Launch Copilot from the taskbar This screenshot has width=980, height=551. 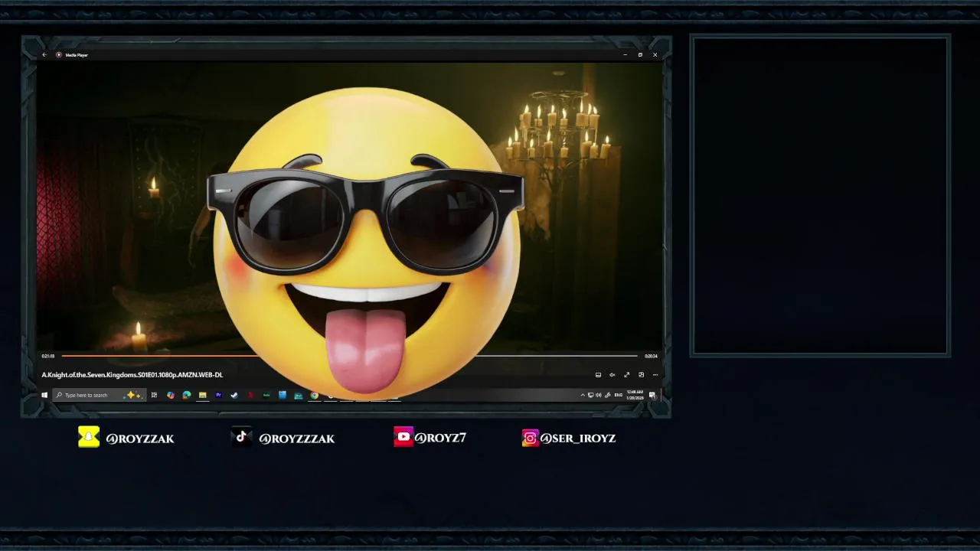click(x=171, y=395)
